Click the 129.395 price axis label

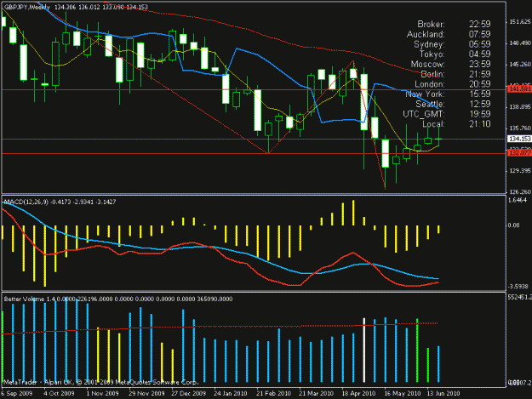pyautogui.click(x=520, y=170)
